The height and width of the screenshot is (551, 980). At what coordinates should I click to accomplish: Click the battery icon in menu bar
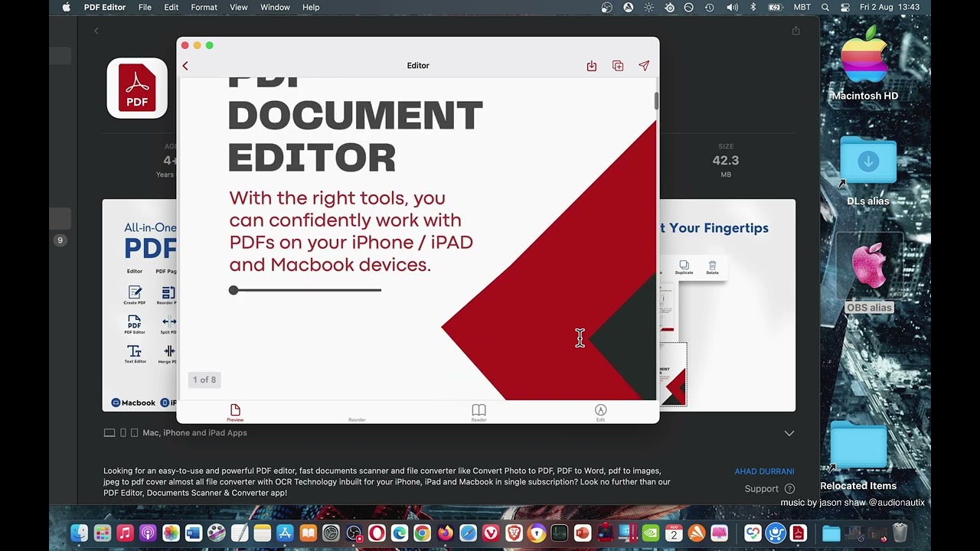tap(775, 7)
